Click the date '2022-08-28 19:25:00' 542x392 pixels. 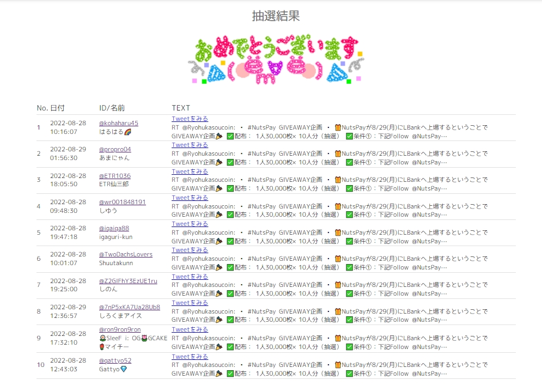(x=68, y=285)
